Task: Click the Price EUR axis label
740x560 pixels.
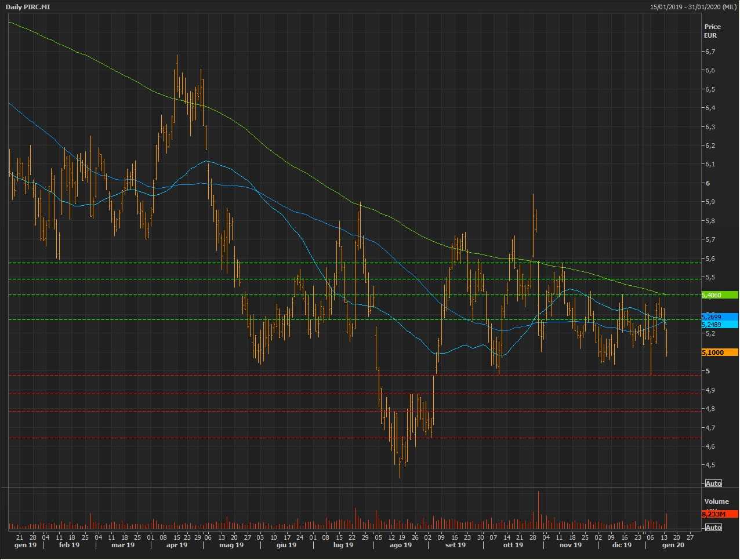Action: click(712, 31)
